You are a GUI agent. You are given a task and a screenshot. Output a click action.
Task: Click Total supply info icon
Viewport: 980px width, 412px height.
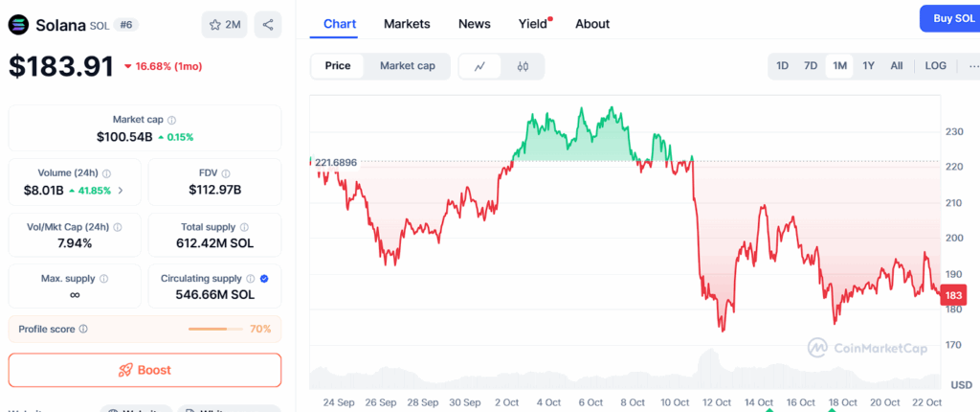pos(245,227)
